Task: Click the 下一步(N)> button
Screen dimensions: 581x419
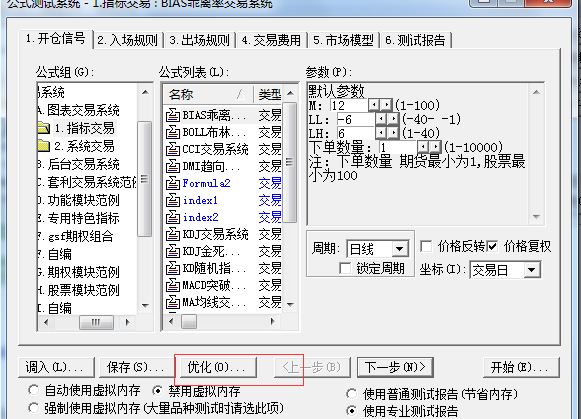Action: (395, 367)
